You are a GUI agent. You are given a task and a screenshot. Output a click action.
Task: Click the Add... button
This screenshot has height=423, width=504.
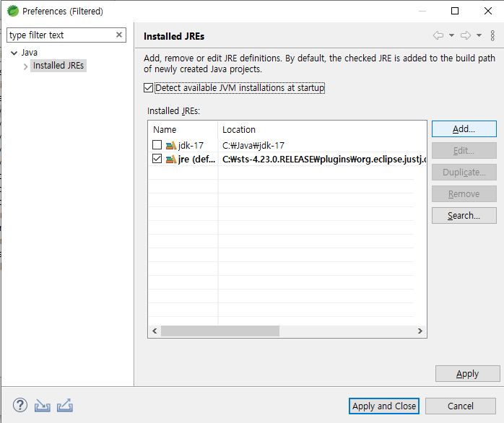tap(464, 129)
